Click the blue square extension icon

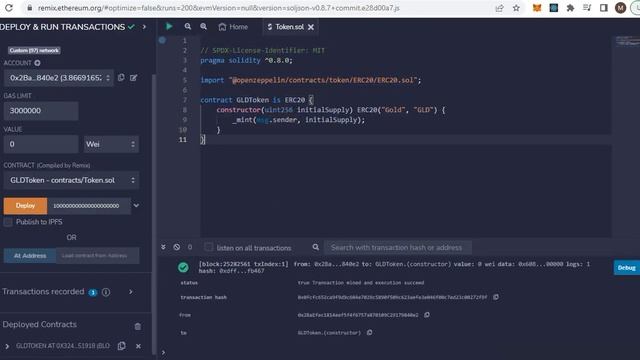(553, 8)
